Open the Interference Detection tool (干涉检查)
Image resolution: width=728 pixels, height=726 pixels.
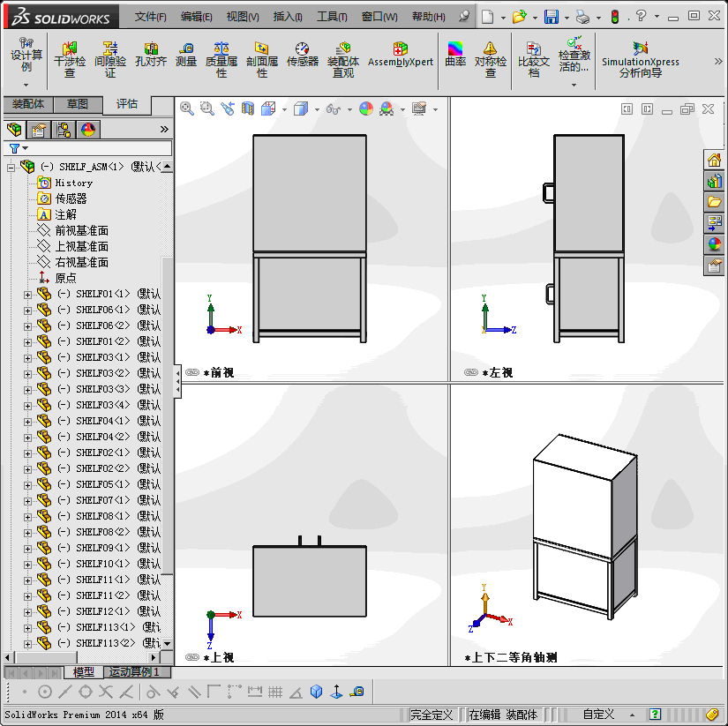point(70,60)
